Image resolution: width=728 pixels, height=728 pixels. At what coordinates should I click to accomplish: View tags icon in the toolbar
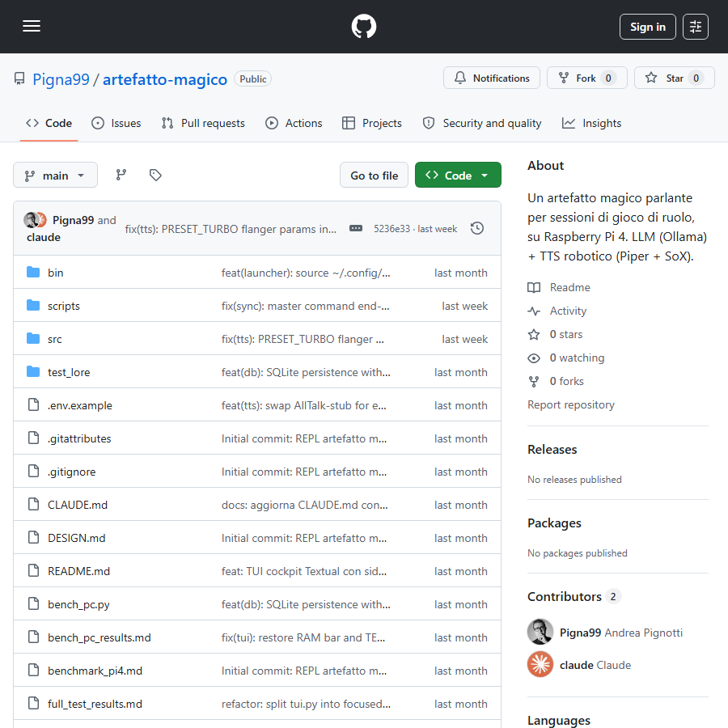155,175
